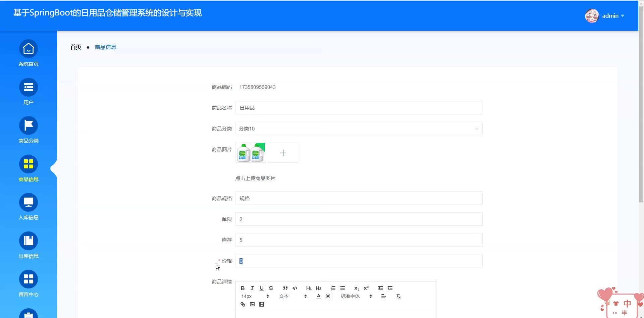Apply subscript formatting
Screen dimensions: 644x318
click(x=357, y=288)
